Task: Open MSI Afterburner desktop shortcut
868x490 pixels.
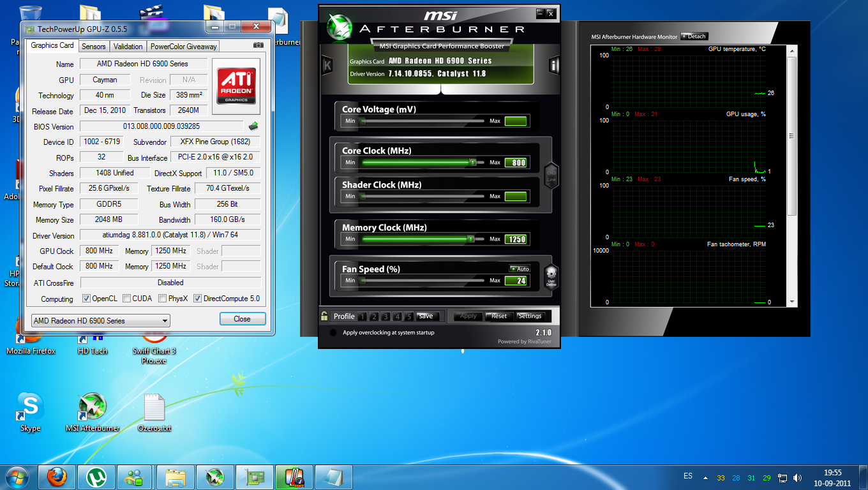Action: click(x=93, y=413)
